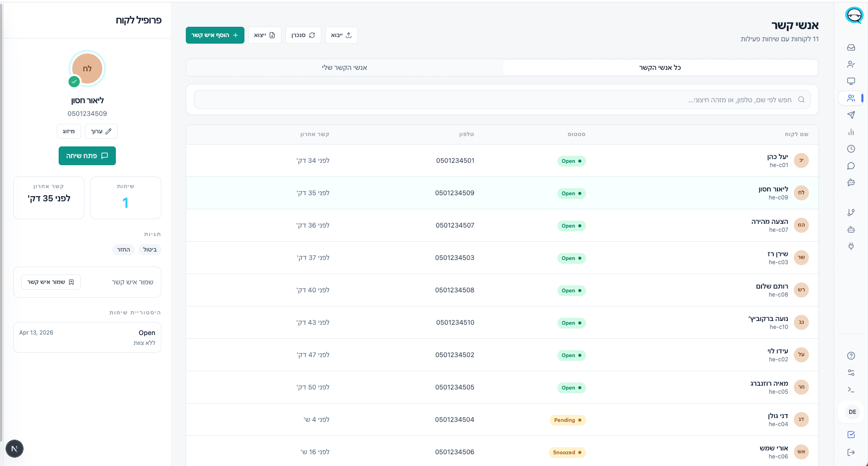Click the contact search input field

click(502, 99)
